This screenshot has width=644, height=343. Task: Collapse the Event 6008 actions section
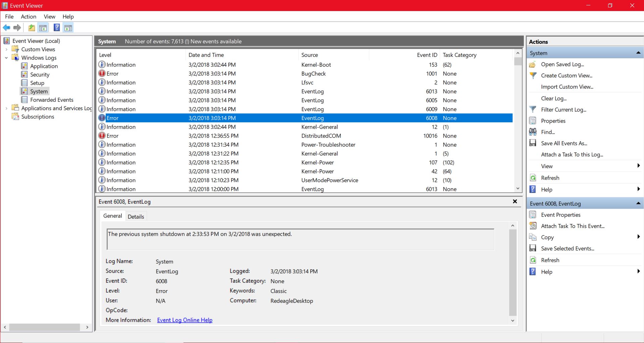638,203
